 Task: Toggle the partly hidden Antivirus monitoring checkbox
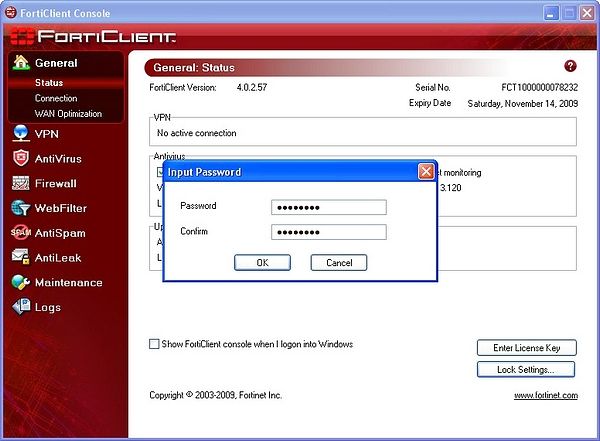click(x=160, y=172)
